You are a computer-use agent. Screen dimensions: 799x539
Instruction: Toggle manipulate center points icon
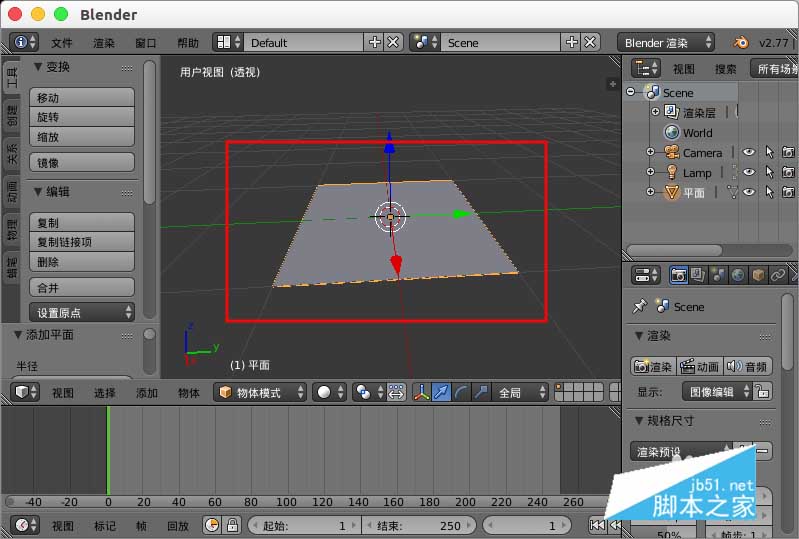pyautogui.click(x=396, y=392)
